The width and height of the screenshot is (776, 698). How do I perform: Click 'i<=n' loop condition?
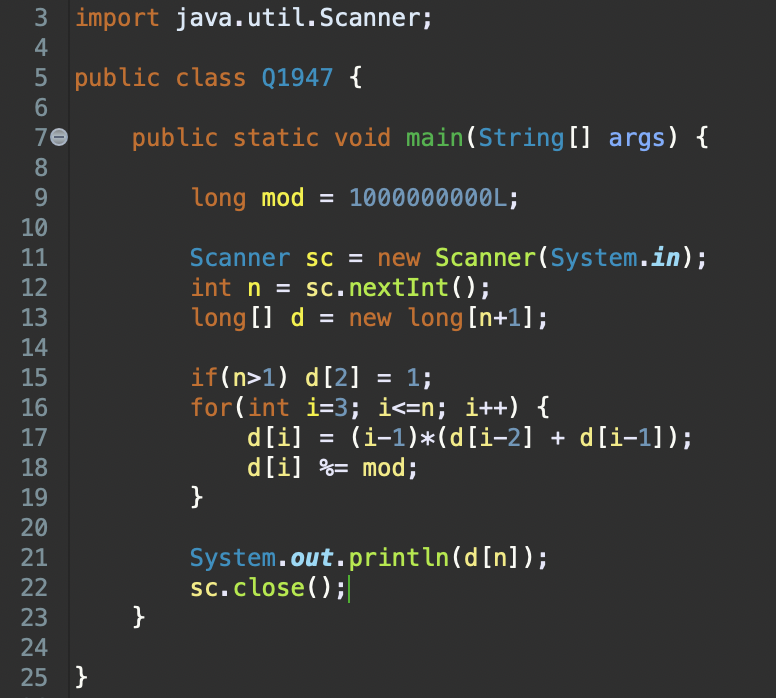406,408
